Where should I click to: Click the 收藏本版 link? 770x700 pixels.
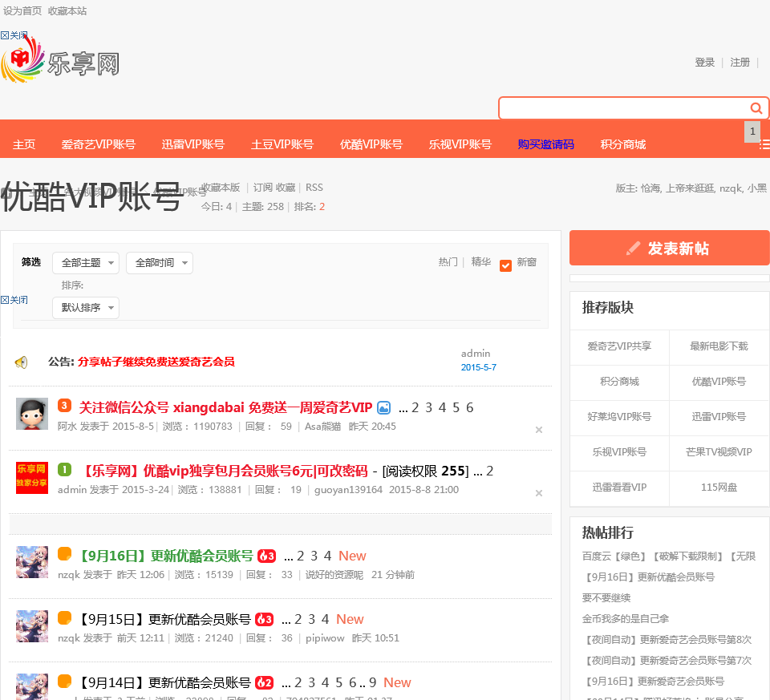[x=221, y=188]
